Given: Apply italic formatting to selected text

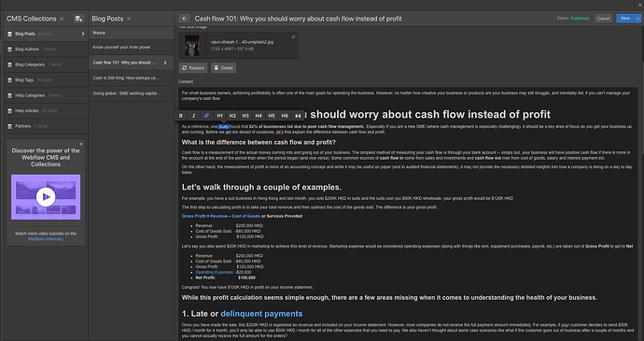Looking at the screenshot, I should click(193, 116).
